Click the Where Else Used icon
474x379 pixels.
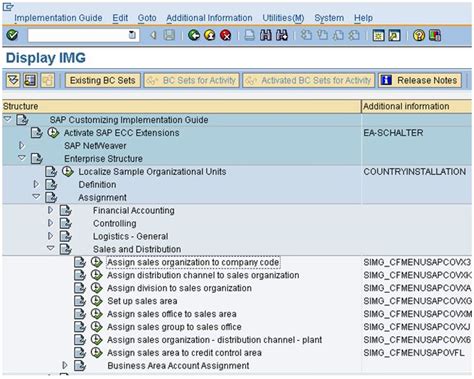click(30, 80)
